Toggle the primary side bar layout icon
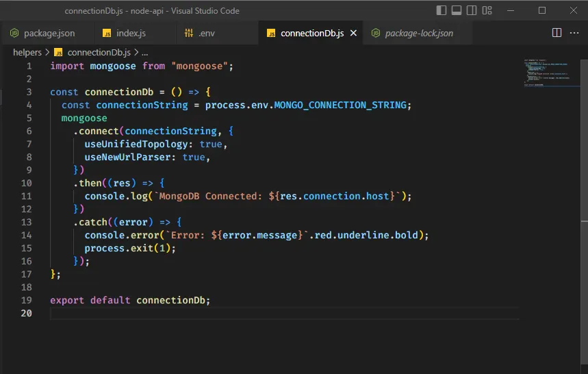The width and height of the screenshot is (588, 374). point(442,10)
